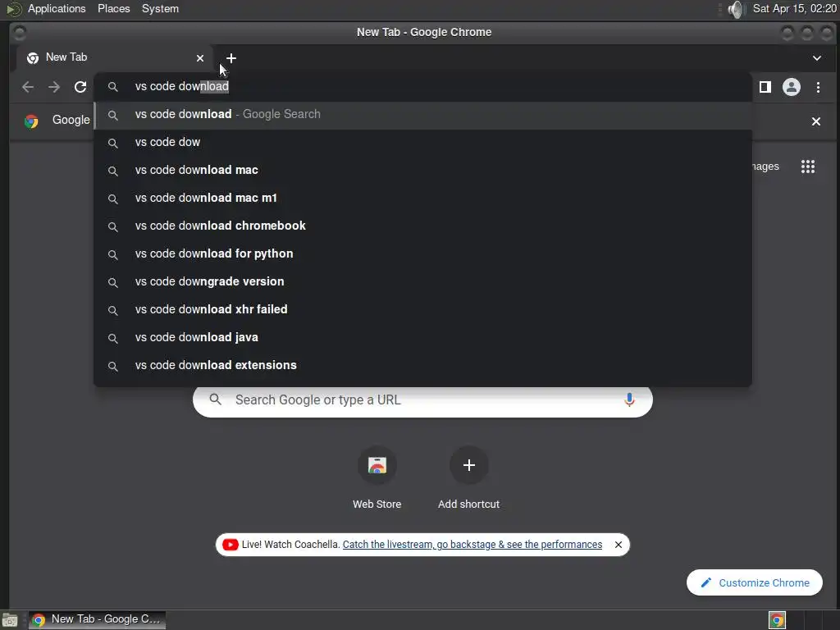Select 'vs code downgrade version' suggestion
Image resolution: width=840 pixels, height=630 pixels.
423,282
